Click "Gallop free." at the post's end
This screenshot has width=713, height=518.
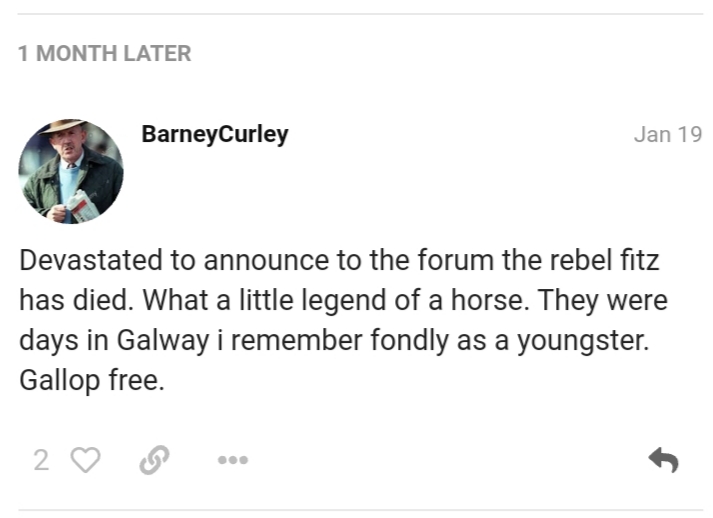(91, 381)
